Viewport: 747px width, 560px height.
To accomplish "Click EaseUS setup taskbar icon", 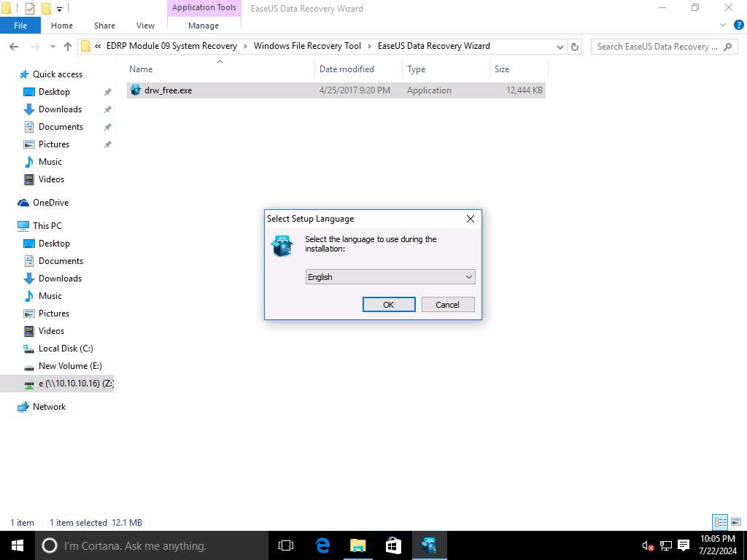I will click(x=429, y=545).
